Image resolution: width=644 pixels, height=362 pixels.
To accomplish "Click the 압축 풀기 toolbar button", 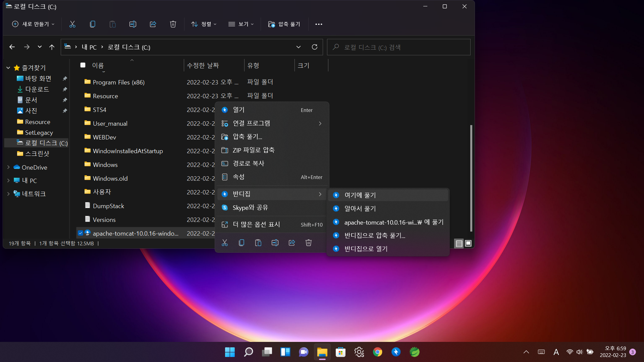I will (x=284, y=24).
